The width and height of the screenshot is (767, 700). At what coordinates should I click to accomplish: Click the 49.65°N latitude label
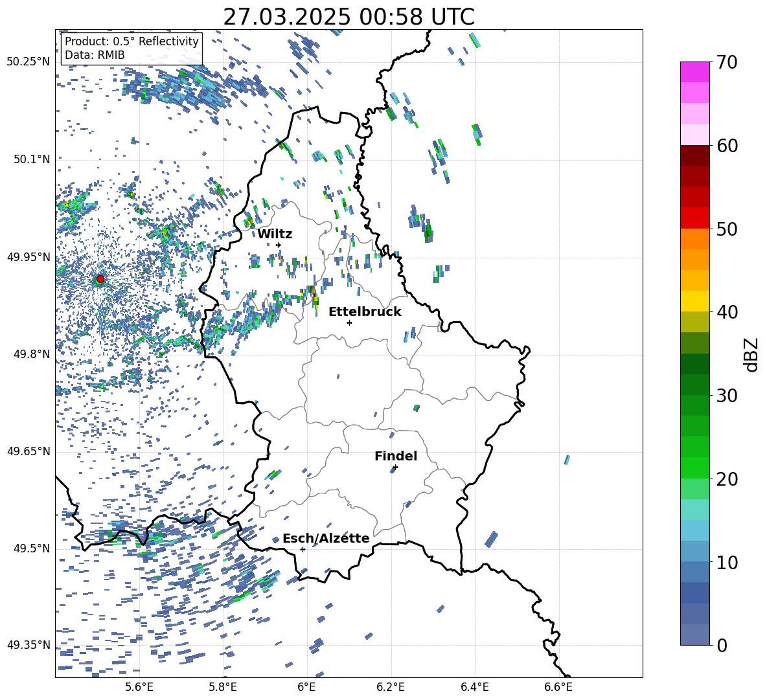coord(29,451)
